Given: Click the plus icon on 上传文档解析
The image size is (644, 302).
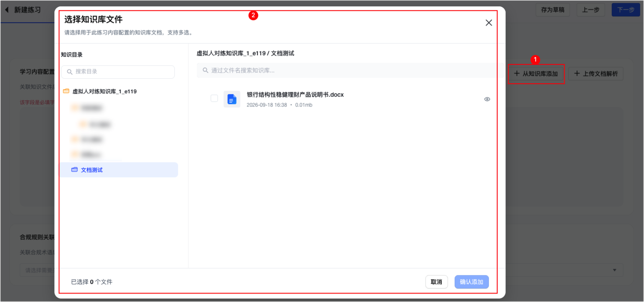Looking at the screenshot, I should tap(577, 74).
